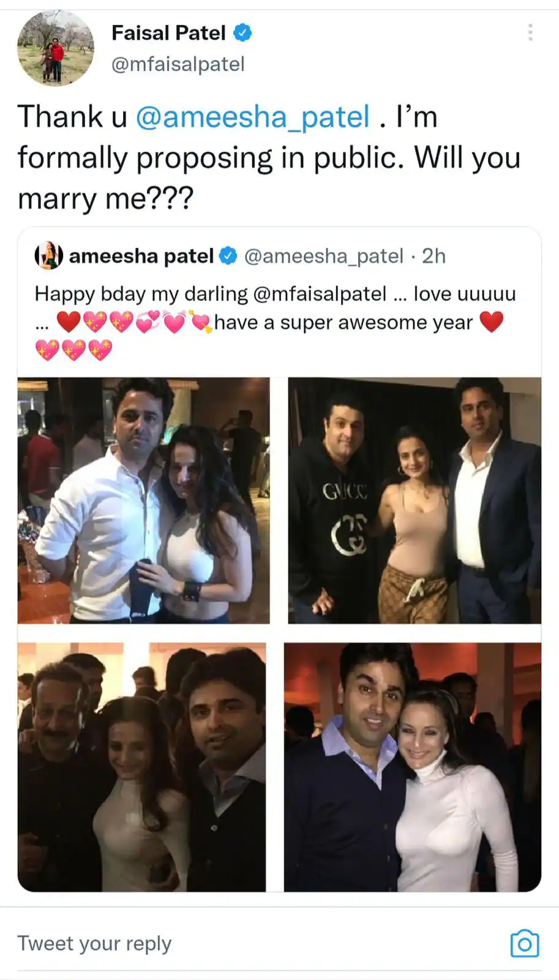This screenshot has width=559, height=980.
Task: Open the @mfaisalpatel handle under the name
Action: [x=178, y=64]
